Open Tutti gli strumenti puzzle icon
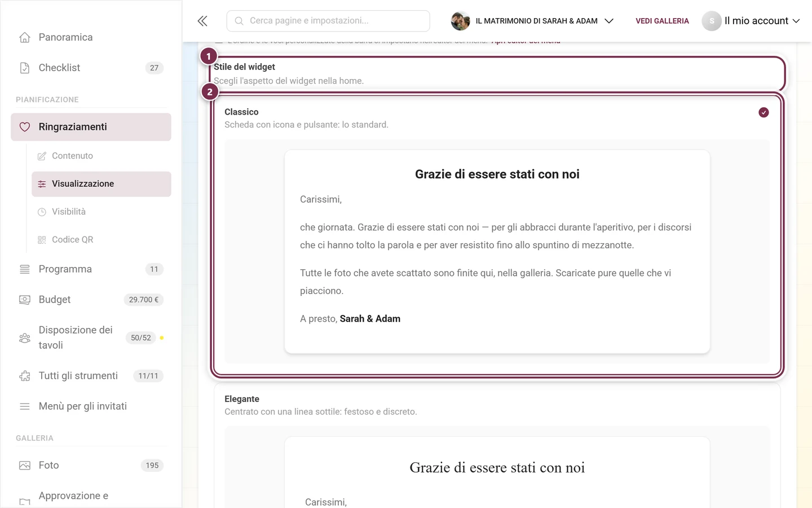Screen dimensions: 812x508 (x=25, y=376)
